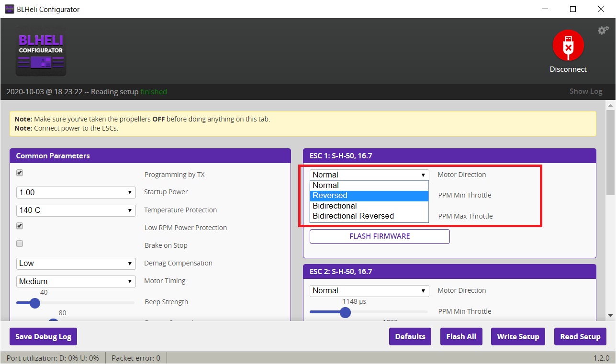
Task: Open Motor Timing dropdown showing Medium
Action: (x=76, y=281)
